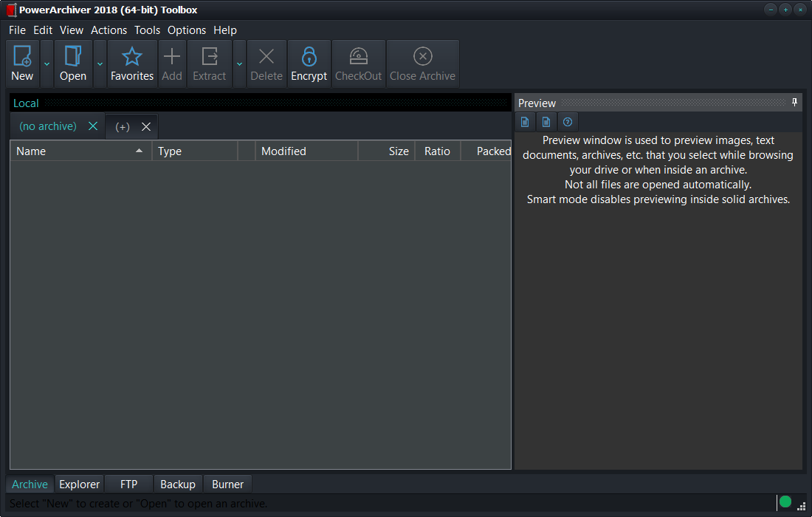Switch to the Burner bottom tab
The width and height of the screenshot is (812, 517).
[x=227, y=485]
